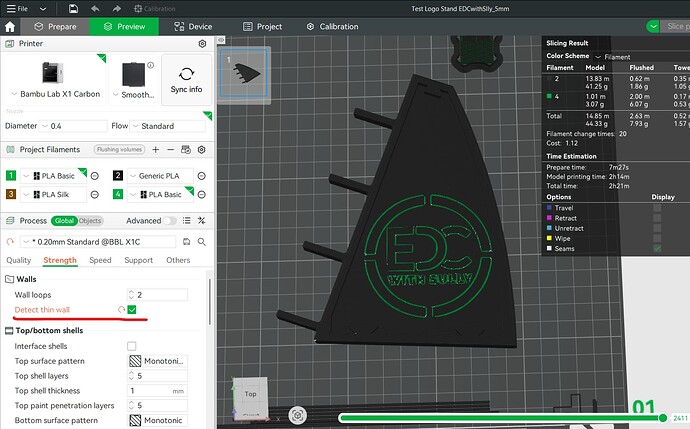Screen dimensions: 690x429
Task: Click filament 3 brown color swatch
Action: tap(11, 194)
